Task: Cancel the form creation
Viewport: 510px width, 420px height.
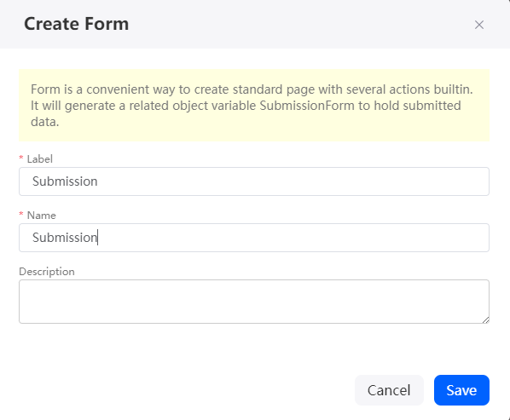Action: pos(389,390)
